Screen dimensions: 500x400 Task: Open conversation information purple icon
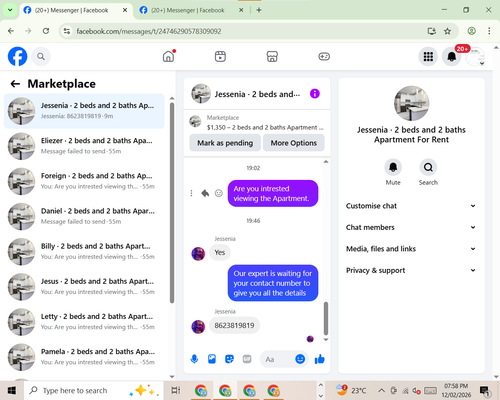coord(314,94)
